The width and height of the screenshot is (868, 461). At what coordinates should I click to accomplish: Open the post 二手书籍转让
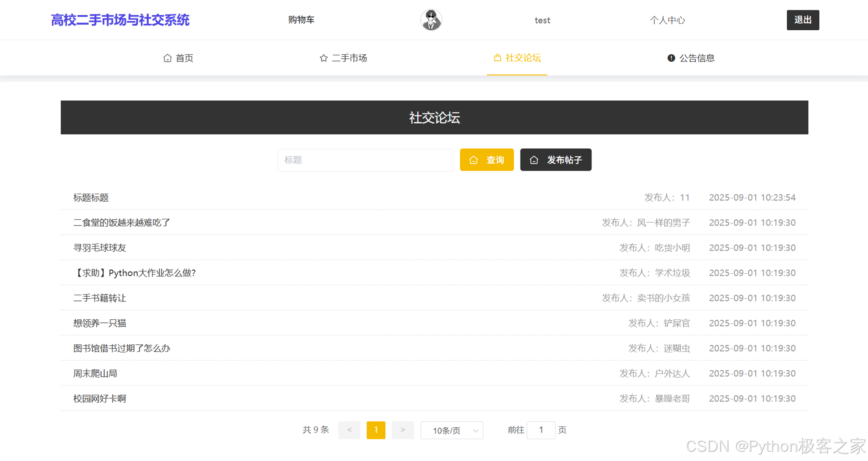coord(100,298)
